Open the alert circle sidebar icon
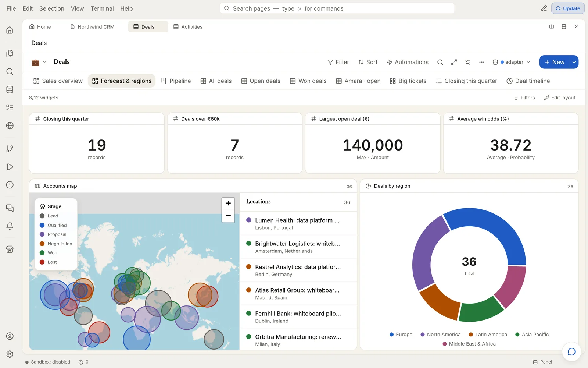Image resolution: width=588 pixels, height=368 pixels. coord(10,185)
